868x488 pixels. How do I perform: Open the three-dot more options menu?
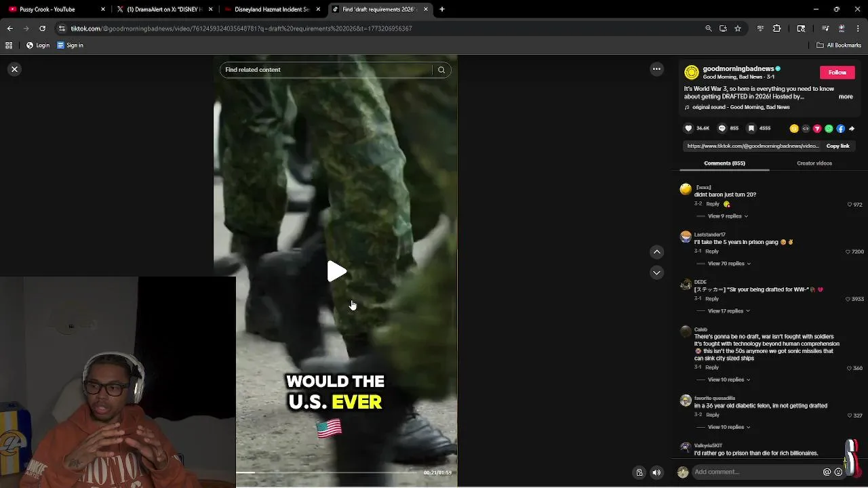point(656,69)
